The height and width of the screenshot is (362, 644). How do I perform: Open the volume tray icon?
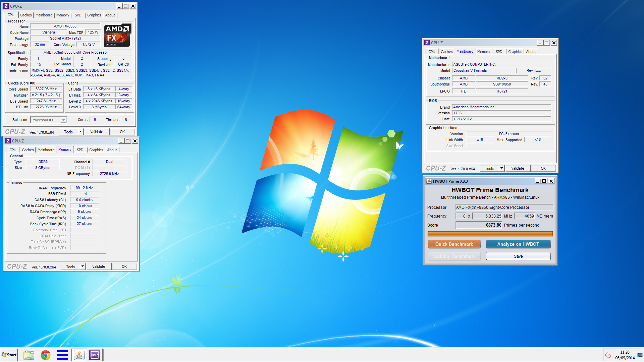pyautogui.click(x=608, y=355)
